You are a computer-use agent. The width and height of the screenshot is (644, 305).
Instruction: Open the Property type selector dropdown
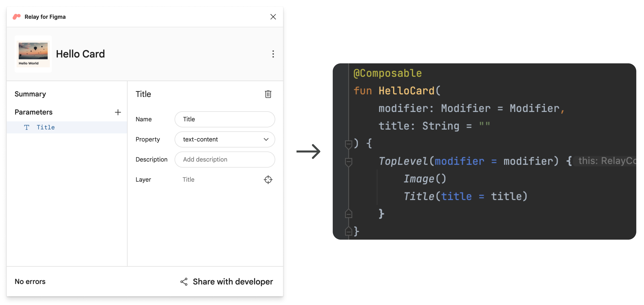pos(225,139)
